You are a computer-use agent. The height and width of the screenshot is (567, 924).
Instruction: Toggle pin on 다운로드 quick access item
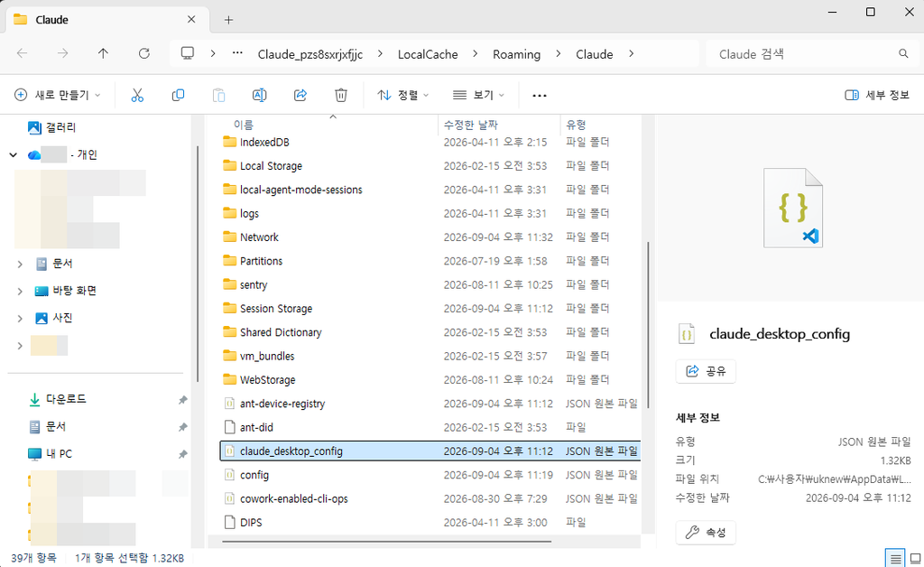pos(182,400)
